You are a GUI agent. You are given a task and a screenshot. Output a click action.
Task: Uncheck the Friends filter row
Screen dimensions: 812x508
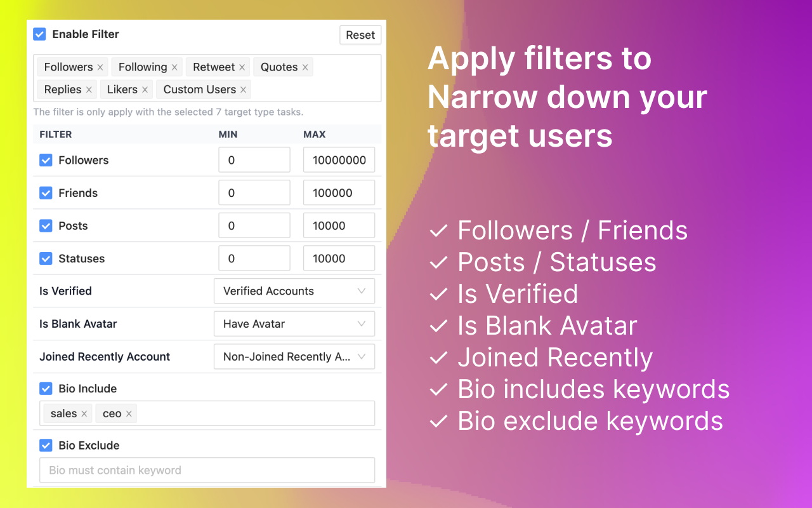coord(46,192)
